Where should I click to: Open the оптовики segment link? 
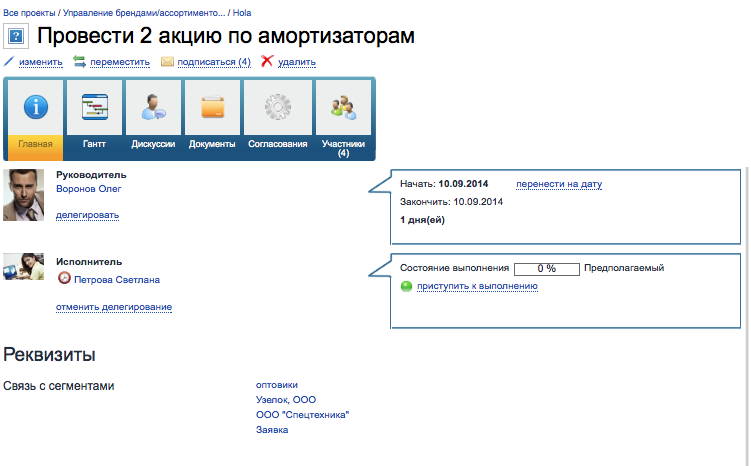(277, 385)
